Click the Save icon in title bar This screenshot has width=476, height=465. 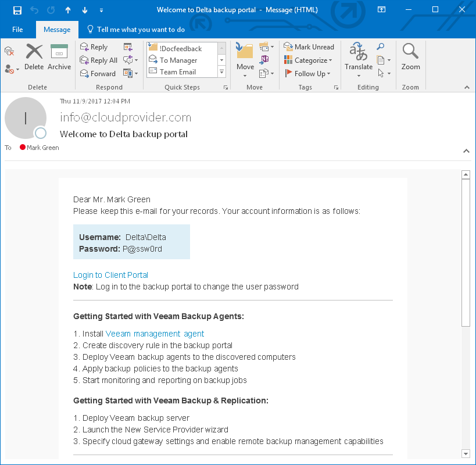17,10
